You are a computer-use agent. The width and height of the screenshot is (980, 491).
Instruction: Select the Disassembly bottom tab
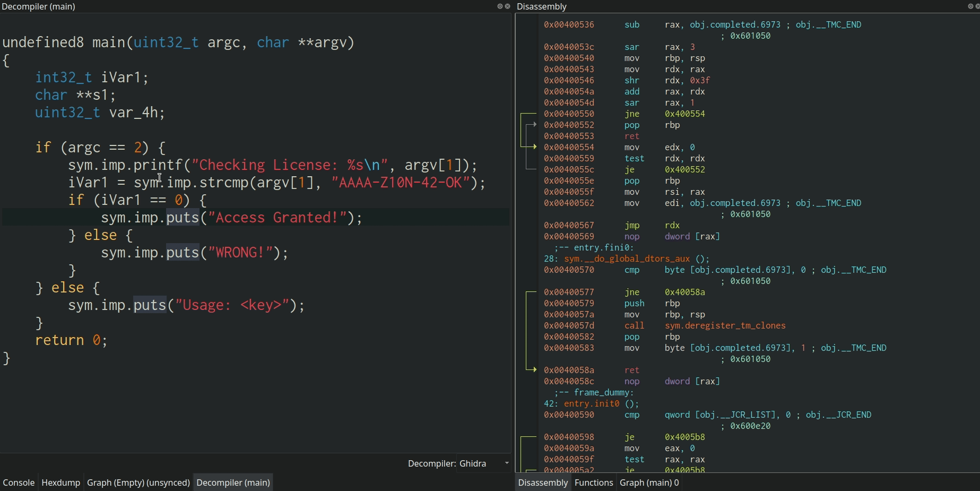click(543, 483)
